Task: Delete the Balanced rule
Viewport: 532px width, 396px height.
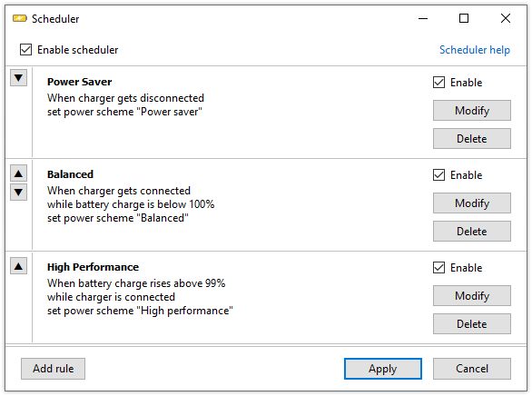Action: tap(471, 231)
